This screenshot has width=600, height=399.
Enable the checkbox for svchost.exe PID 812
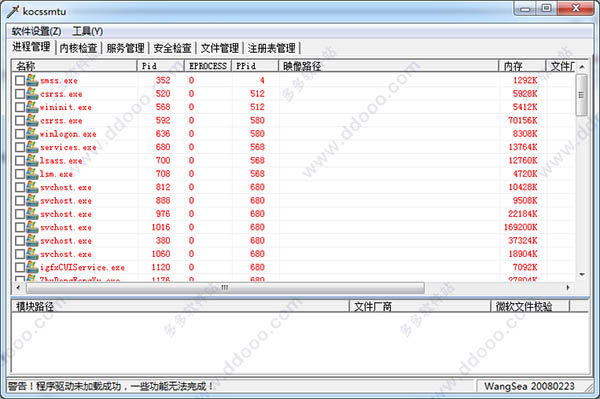20,187
